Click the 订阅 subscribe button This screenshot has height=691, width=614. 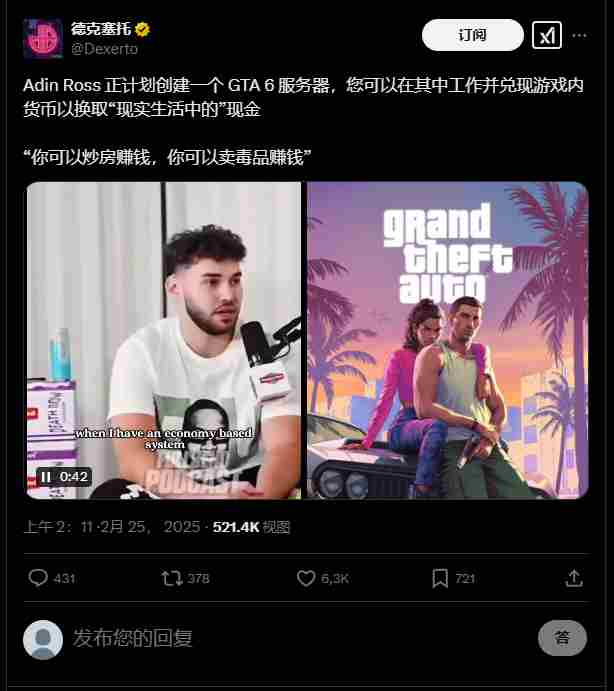tap(473, 35)
